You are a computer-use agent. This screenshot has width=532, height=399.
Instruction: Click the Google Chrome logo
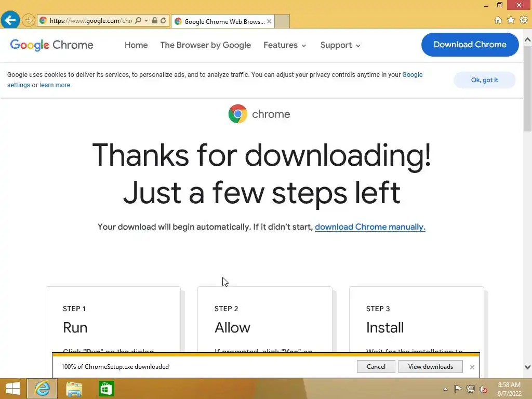[51, 45]
